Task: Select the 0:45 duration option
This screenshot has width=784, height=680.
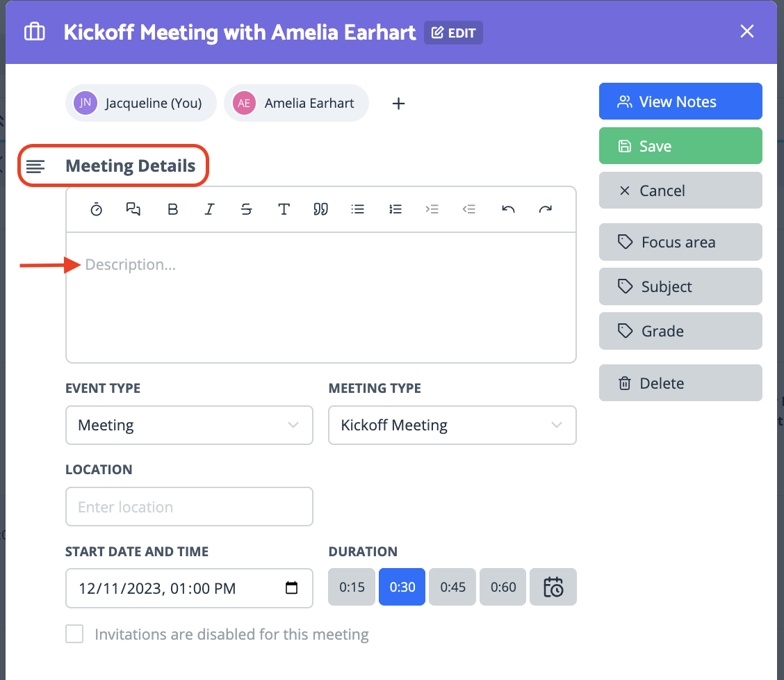Action: 452,587
